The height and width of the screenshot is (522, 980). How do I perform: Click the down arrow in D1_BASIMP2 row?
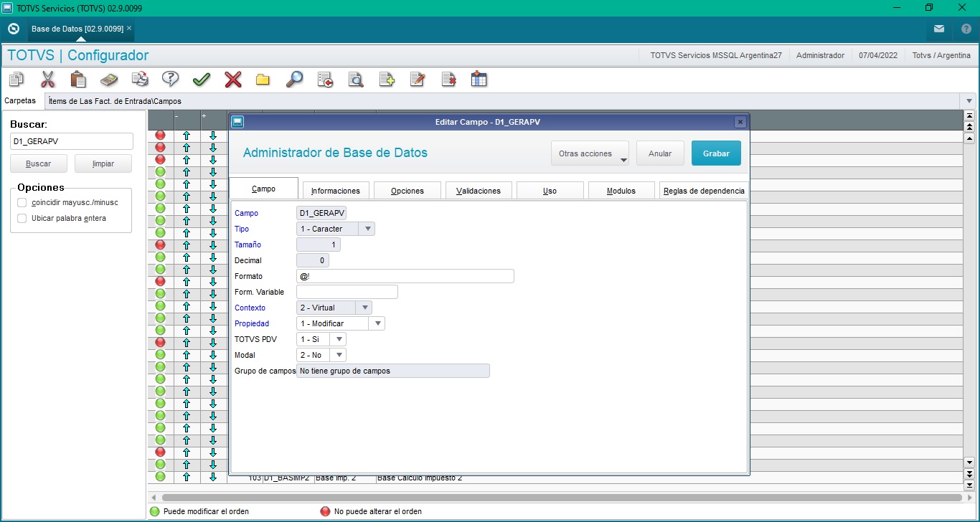pos(213,477)
